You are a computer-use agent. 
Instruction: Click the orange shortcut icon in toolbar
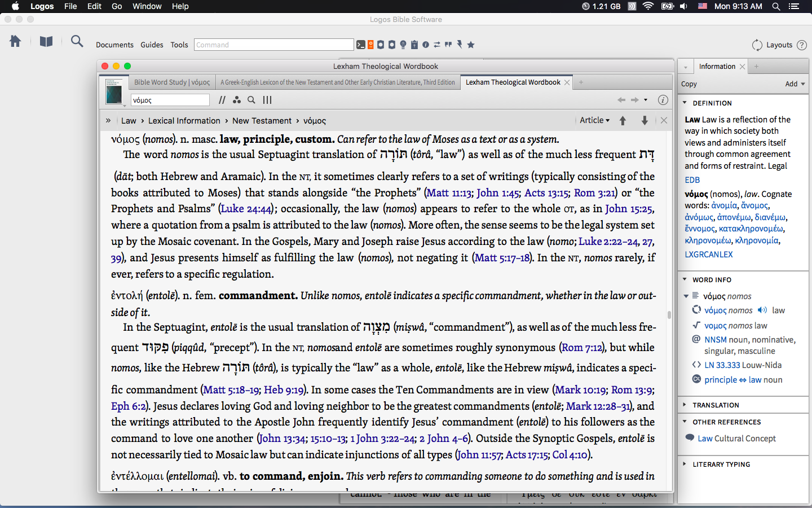coord(370,45)
